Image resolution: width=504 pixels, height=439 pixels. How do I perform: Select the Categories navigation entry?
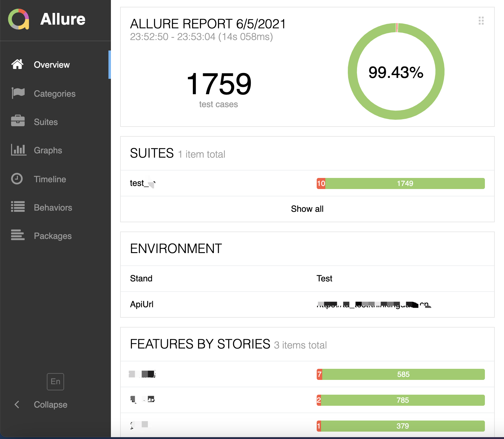pyautogui.click(x=55, y=93)
